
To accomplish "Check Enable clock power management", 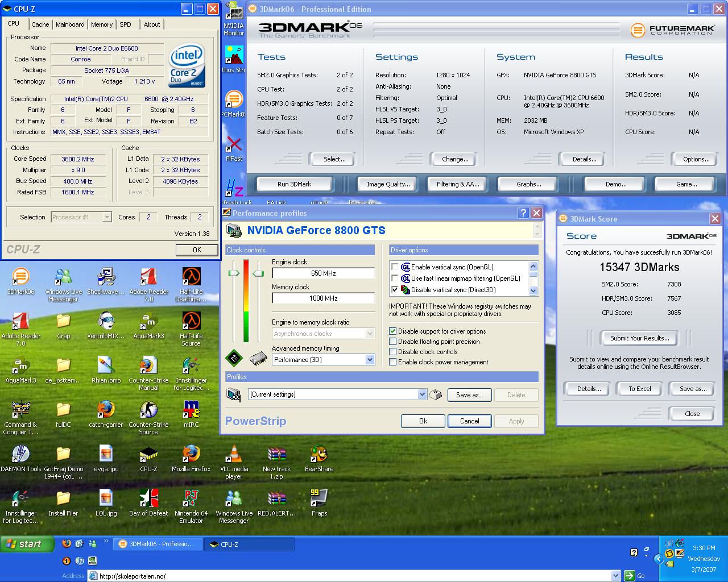I will [392, 362].
